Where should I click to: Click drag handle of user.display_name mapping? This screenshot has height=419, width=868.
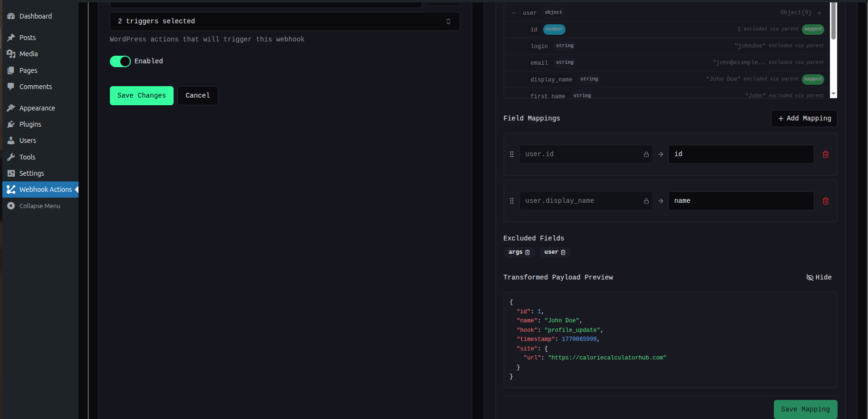(x=512, y=201)
